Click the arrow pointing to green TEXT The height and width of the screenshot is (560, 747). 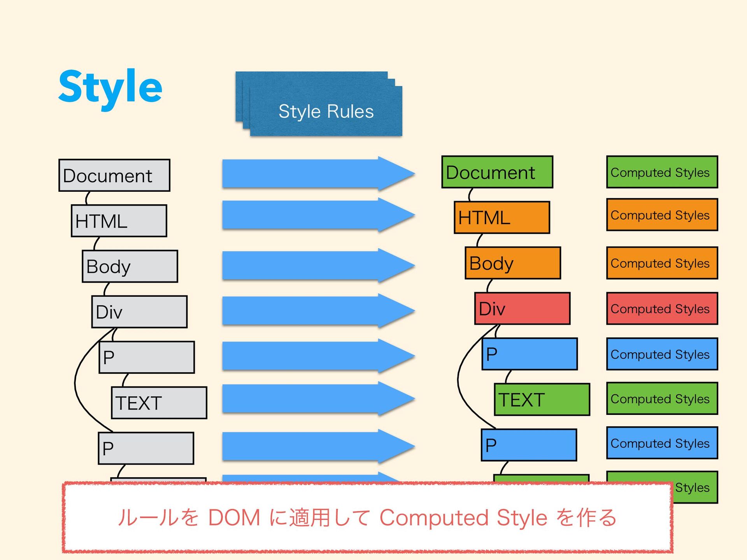[319, 399]
